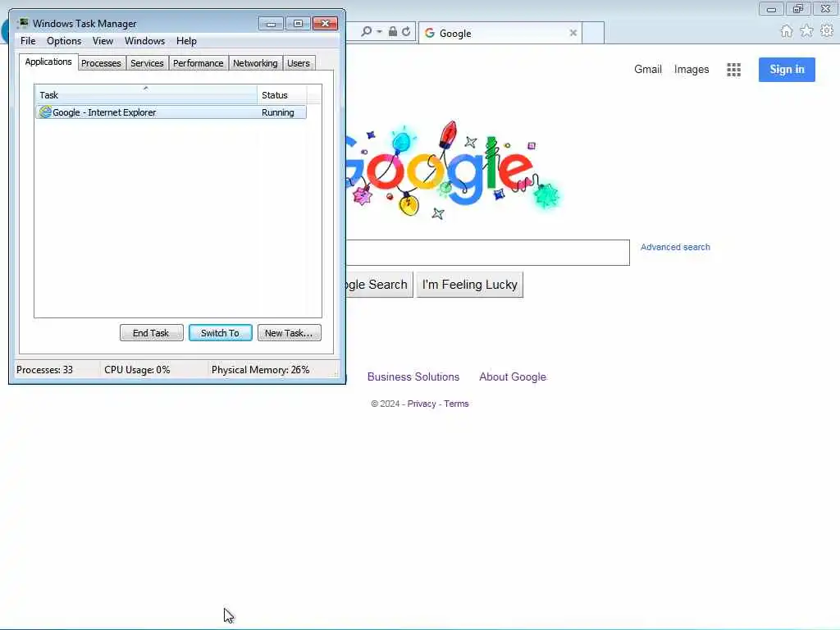The height and width of the screenshot is (630, 840).
Task: Click the Internet Explorer icon in task list
Action: (46, 112)
